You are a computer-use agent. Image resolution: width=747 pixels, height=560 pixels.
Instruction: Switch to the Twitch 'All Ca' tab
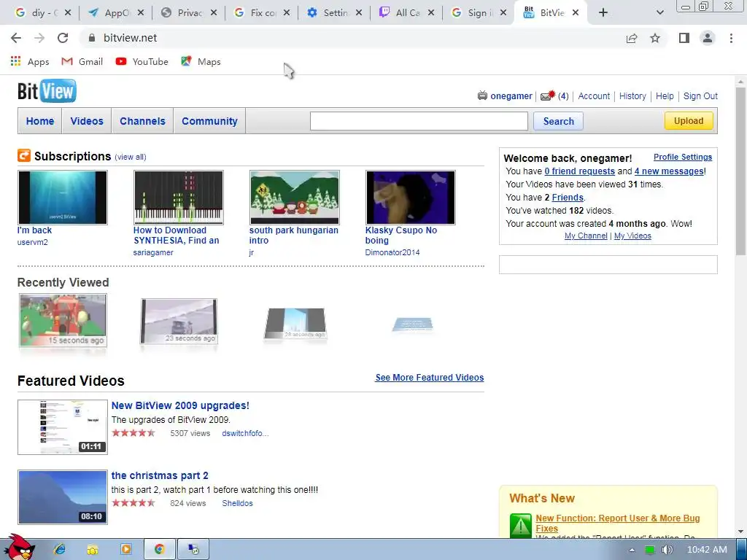point(406,13)
